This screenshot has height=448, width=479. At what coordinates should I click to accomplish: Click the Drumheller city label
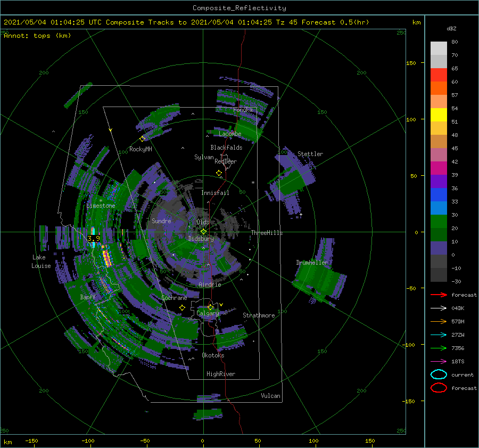(312, 263)
